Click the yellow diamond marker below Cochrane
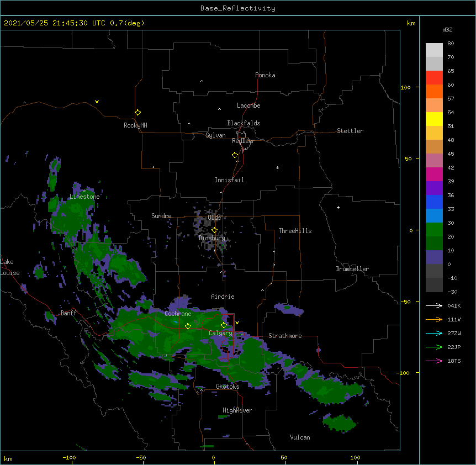 point(188,326)
